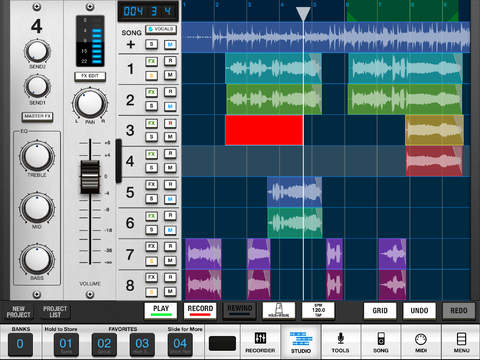
Task: Open FX for track 2
Action: tap(151, 92)
